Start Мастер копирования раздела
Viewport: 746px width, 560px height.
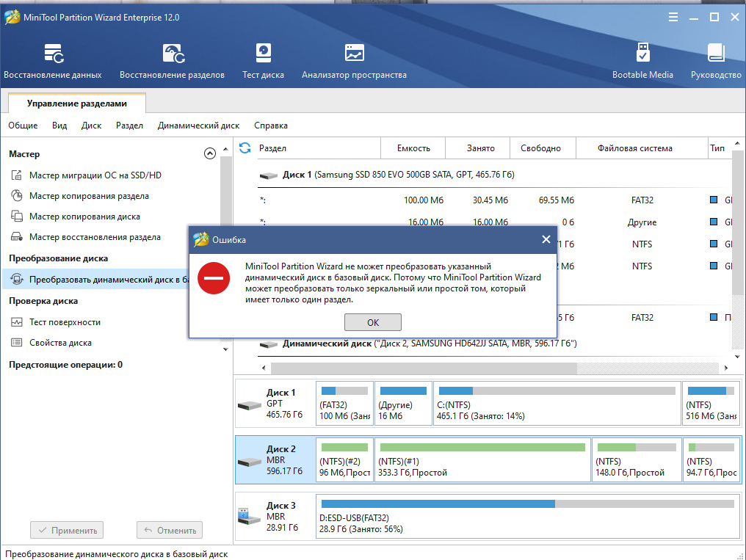(89, 196)
